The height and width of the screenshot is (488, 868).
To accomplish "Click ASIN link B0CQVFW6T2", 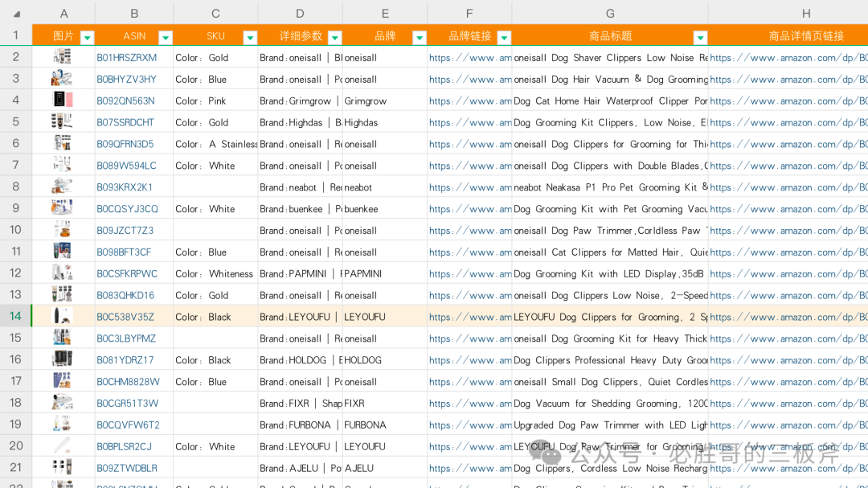I will [128, 424].
